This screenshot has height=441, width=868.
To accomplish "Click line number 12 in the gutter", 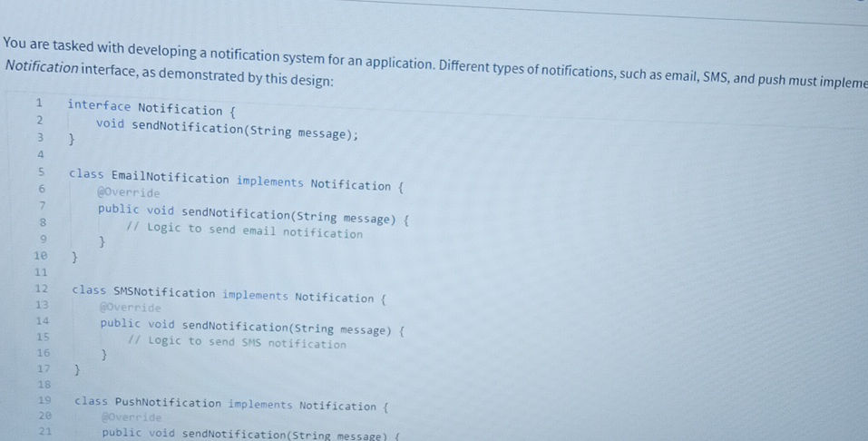I will [42, 288].
